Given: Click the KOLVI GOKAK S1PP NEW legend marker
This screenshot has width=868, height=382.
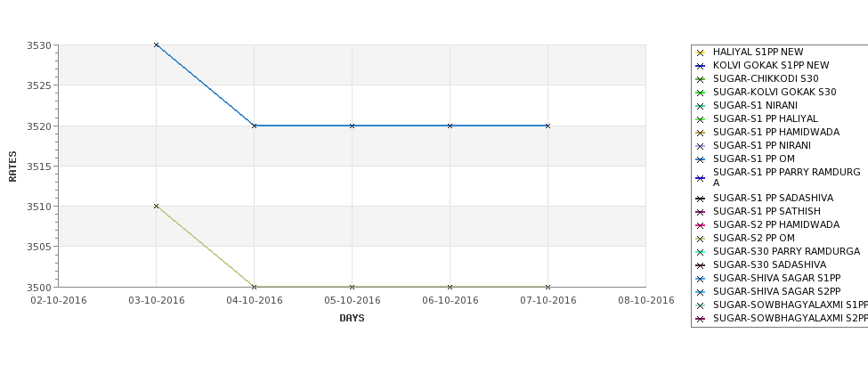Looking at the screenshot, I should point(700,66).
